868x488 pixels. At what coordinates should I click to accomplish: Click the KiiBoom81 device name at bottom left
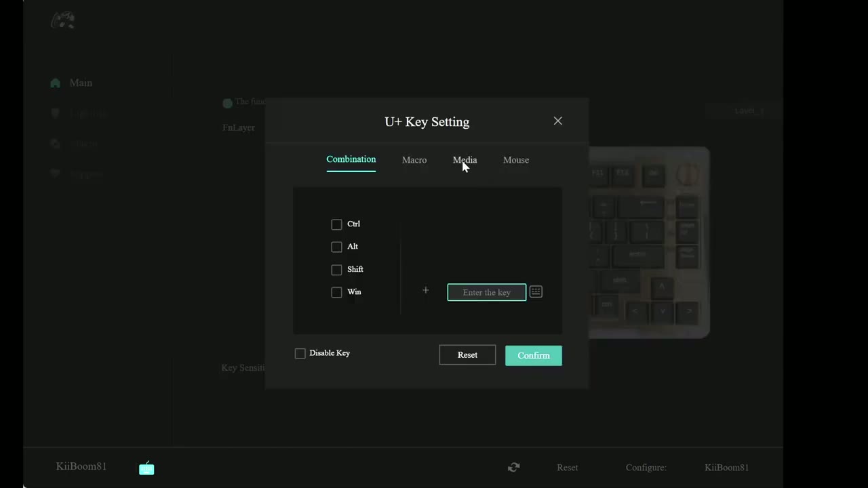click(81, 466)
